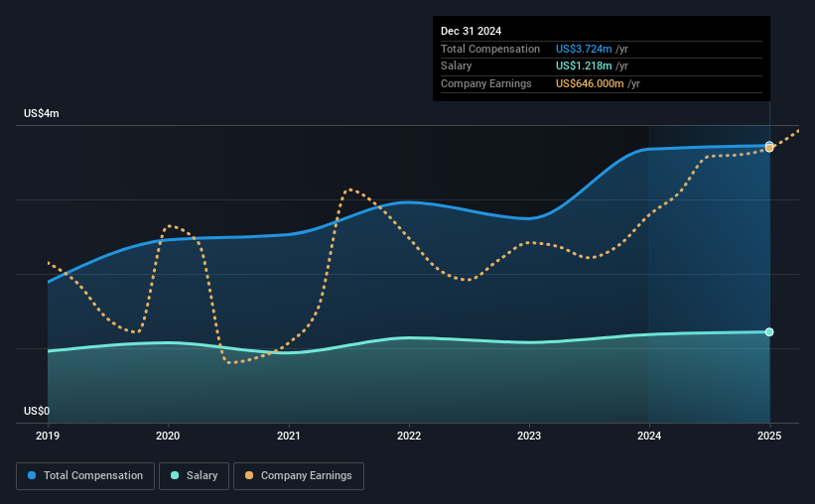Click the Total Compensation tooltip row label
Viewport: 815px width, 504px height.
click(x=490, y=49)
